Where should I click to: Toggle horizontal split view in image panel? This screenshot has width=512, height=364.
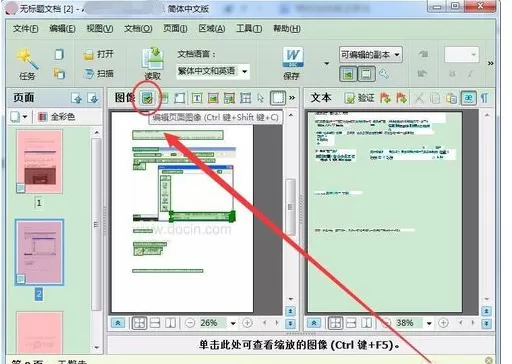point(155,323)
